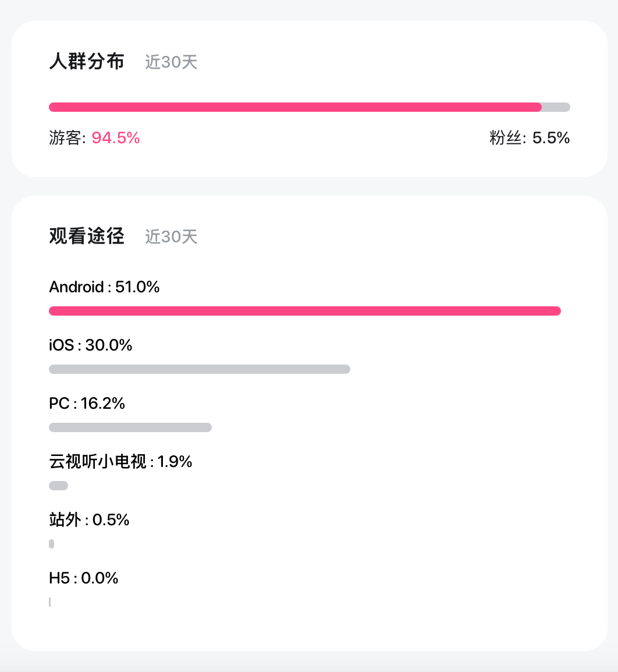Click the grey 粉丝 end of the distribution bar

pos(557,107)
